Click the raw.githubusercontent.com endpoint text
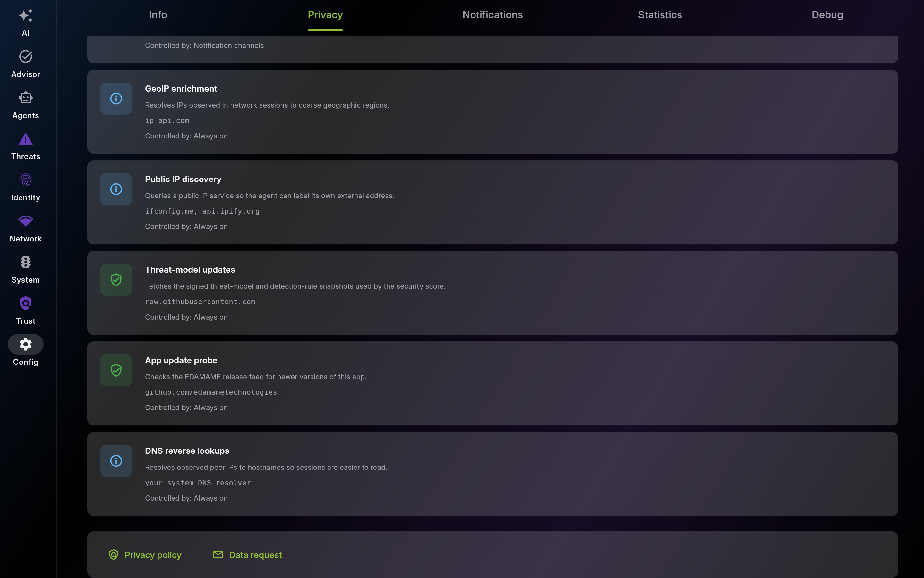This screenshot has height=578, width=924. (x=200, y=302)
